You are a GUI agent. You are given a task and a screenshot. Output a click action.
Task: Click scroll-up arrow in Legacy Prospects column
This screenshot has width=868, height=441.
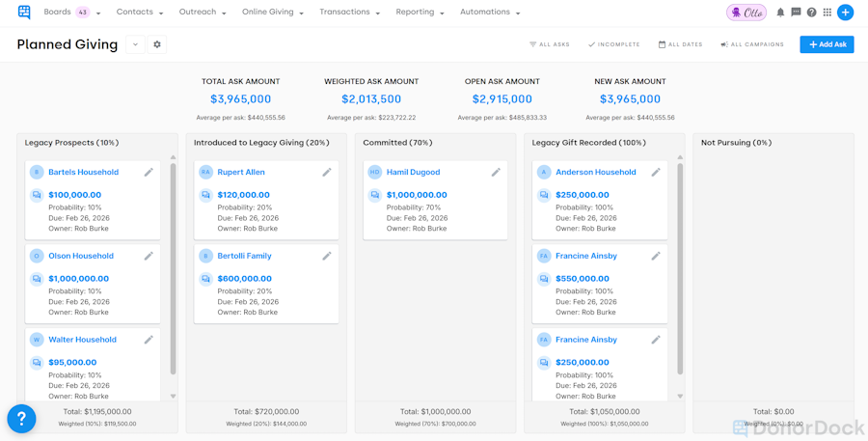point(173,158)
